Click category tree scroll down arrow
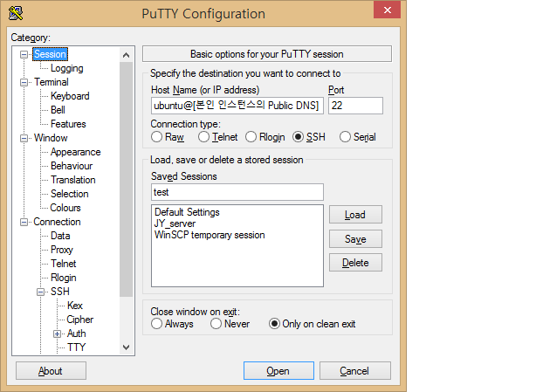The width and height of the screenshot is (536, 392). pos(126,347)
